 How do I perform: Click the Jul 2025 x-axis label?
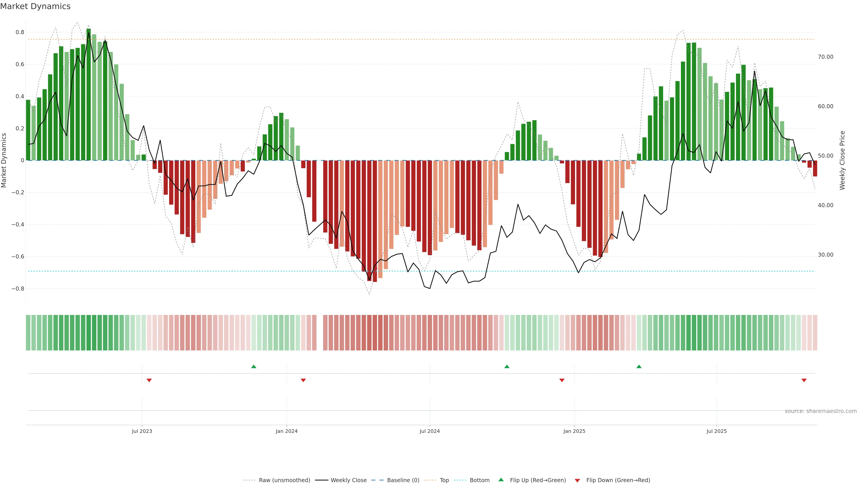pos(716,431)
